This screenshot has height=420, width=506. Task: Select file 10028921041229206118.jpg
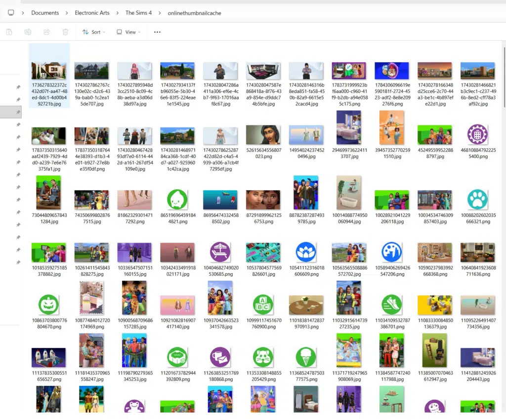tap(392, 207)
